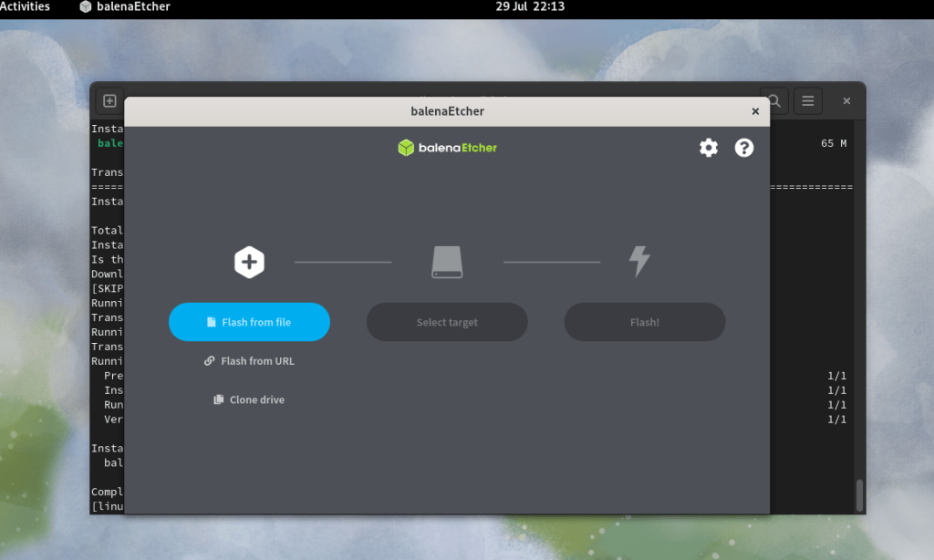The height and width of the screenshot is (560, 934).
Task: Click the disabled Select target button
Action: coord(446,321)
